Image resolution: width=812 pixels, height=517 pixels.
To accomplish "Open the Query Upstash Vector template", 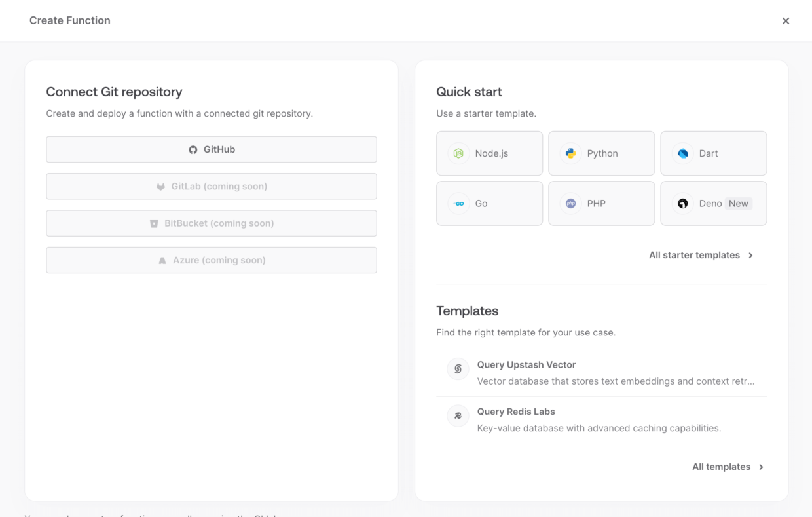I will click(x=526, y=364).
